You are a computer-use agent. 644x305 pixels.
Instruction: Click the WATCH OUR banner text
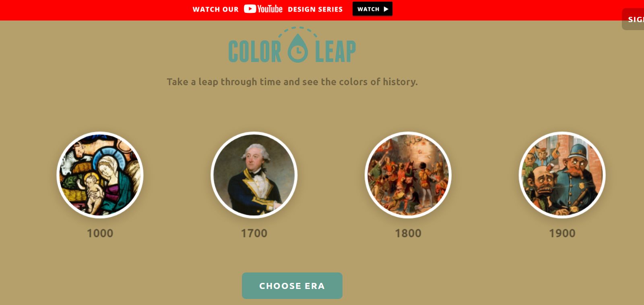[216, 9]
